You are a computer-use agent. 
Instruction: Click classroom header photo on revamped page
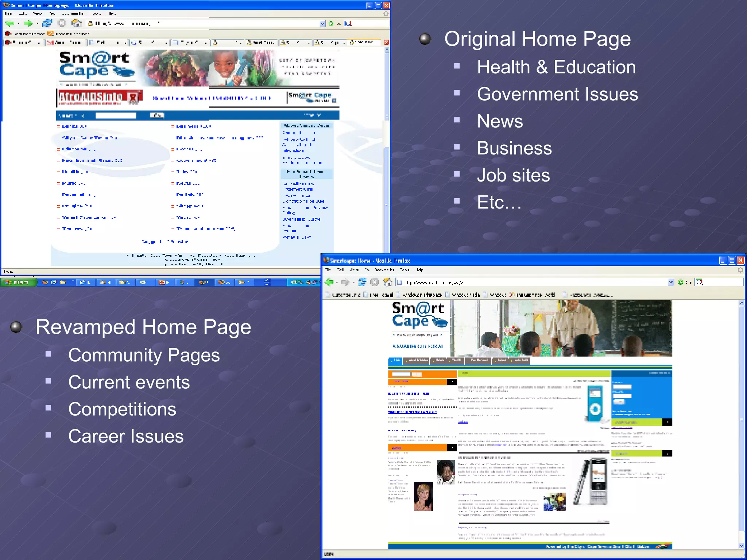coord(562,328)
